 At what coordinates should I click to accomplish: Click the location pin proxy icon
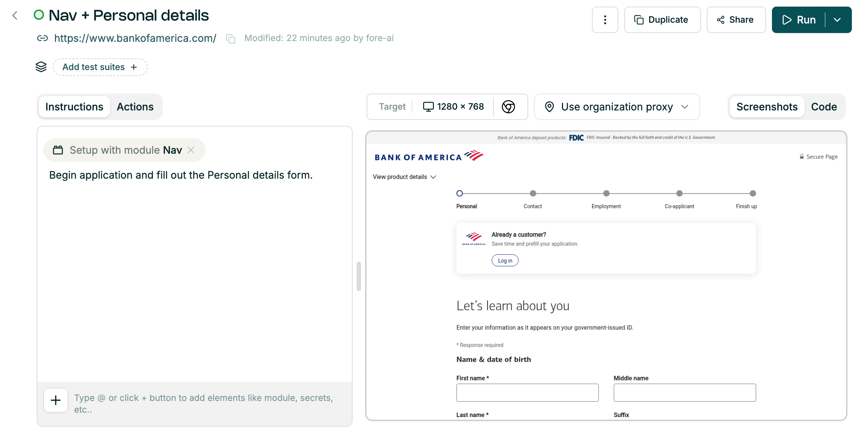click(x=549, y=107)
